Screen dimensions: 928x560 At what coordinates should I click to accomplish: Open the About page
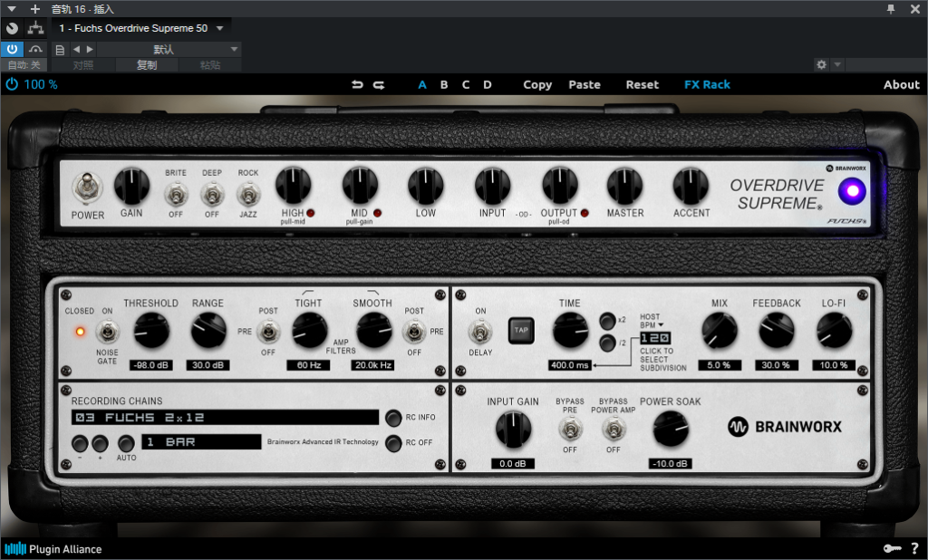point(902,84)
